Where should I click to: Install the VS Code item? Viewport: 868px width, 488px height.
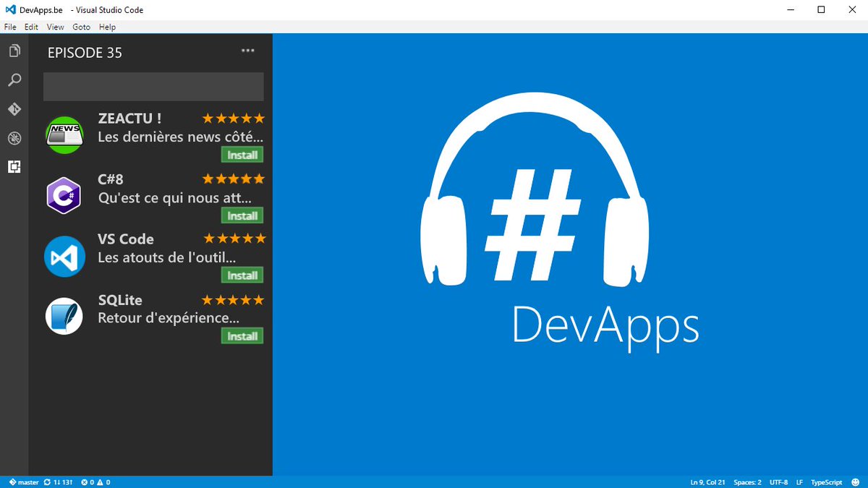point(242,275)
